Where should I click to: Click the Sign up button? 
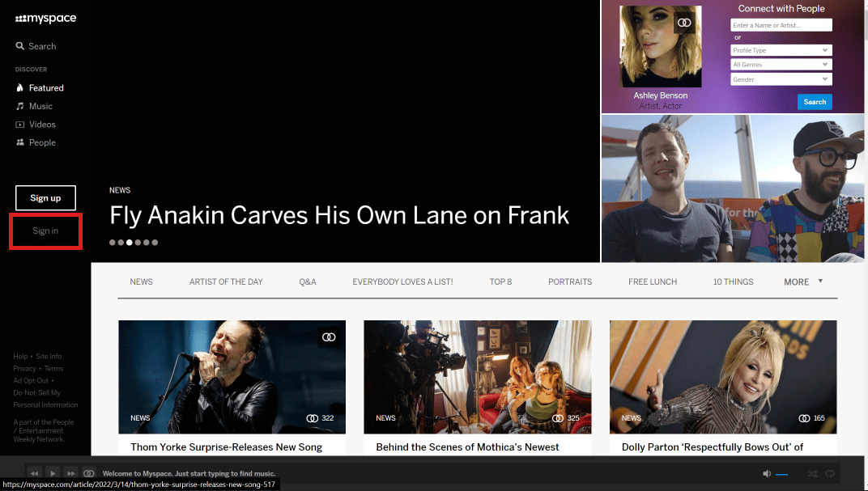click(45, 198)
